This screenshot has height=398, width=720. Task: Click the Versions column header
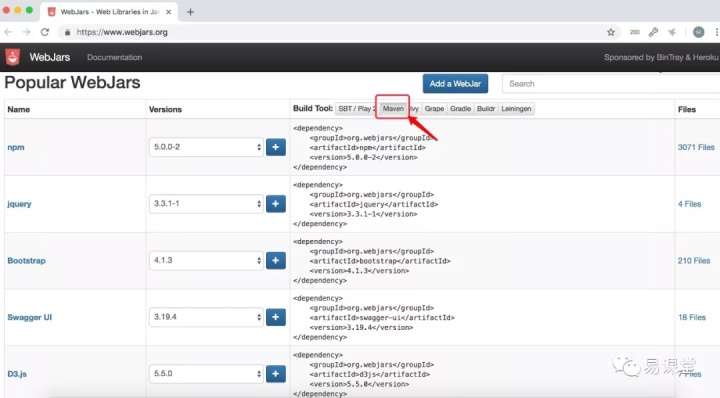point(165,109)
